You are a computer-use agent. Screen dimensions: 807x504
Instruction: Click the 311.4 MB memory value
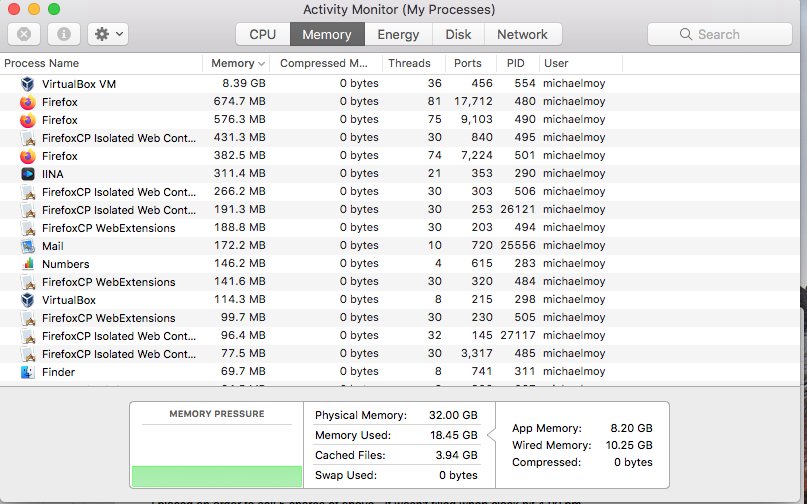point(240,173)
